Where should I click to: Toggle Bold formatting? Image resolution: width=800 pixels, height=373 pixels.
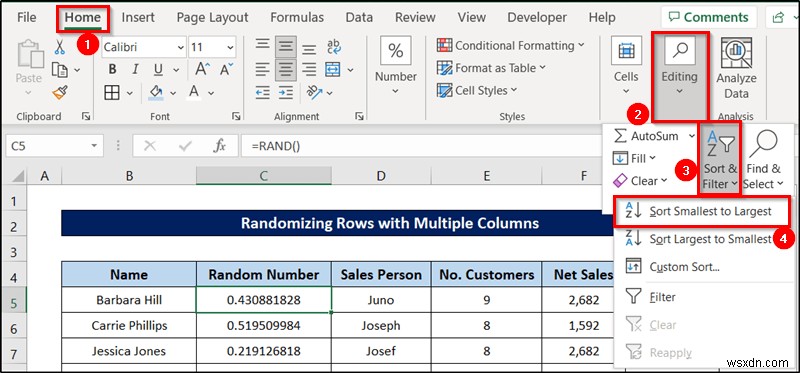click(x=112, y=69)
